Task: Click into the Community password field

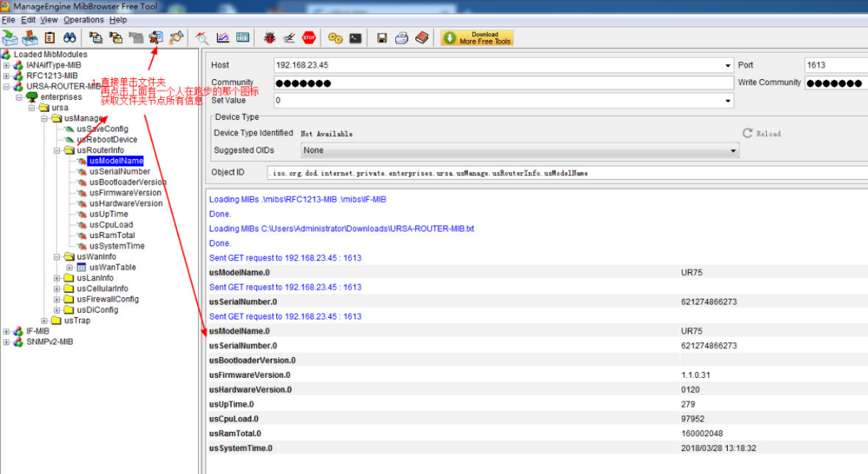Action: pos(503,83)
